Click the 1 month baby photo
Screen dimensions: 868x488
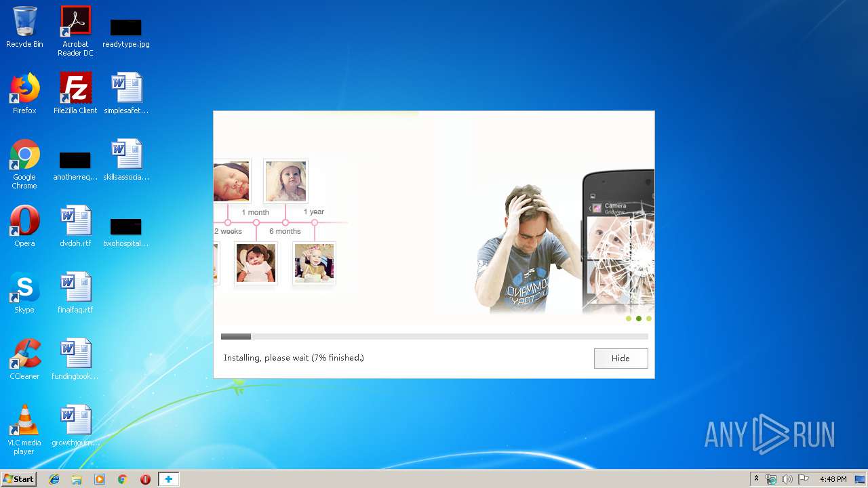(256, 263)
